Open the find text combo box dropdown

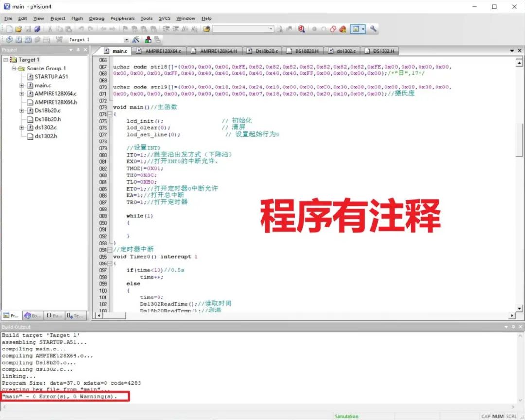271,29
